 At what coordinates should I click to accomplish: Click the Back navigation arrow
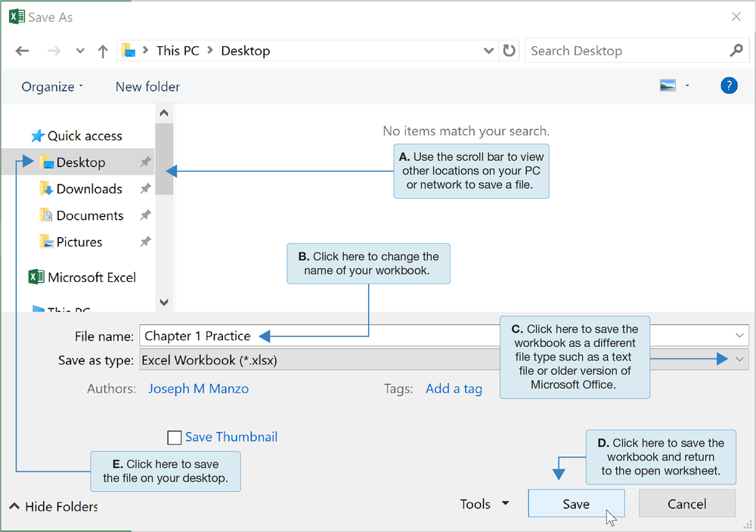click(x=22, y=51)
